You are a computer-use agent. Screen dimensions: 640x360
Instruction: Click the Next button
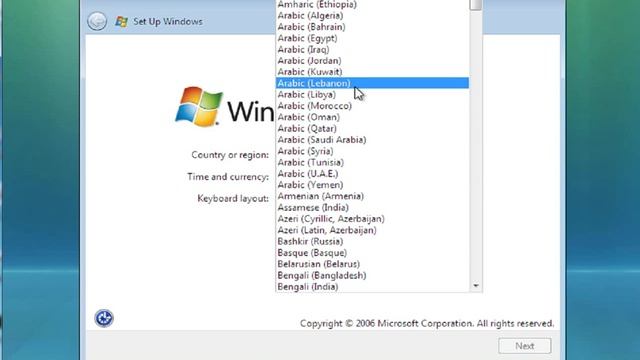click(x=524, y=346)
